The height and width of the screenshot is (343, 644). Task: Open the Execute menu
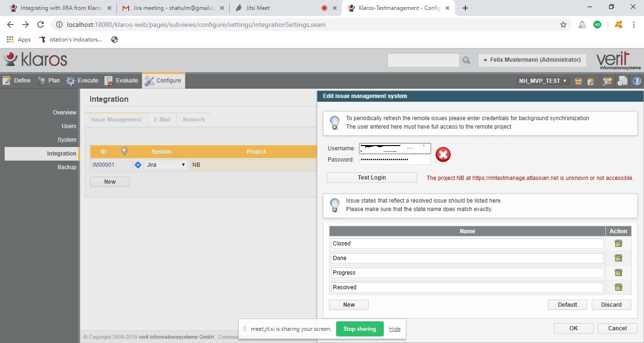[x=83, y=81]
